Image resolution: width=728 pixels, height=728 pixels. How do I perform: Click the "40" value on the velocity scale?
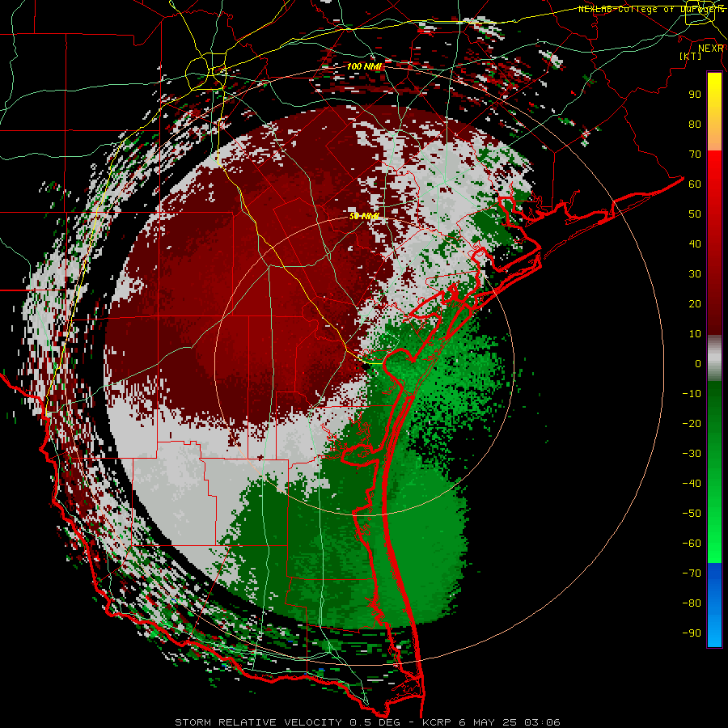[695, 243]
